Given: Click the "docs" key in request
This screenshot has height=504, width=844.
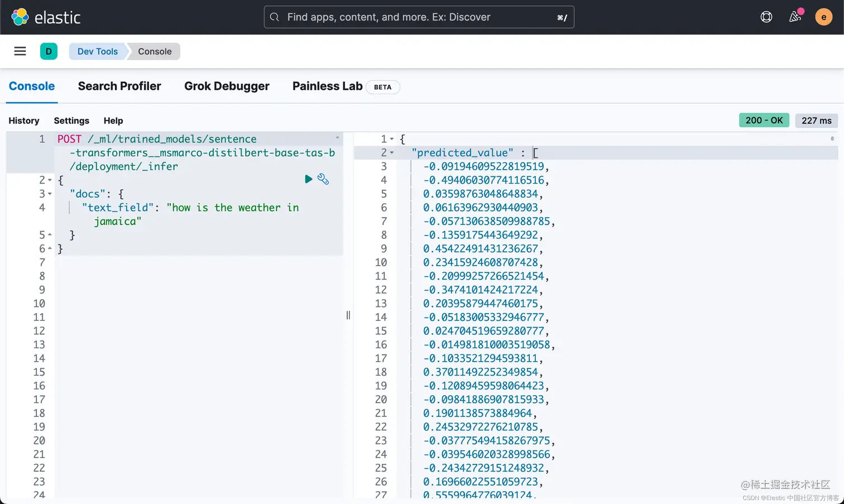Looking at the screenshot, I should (87, 194).
